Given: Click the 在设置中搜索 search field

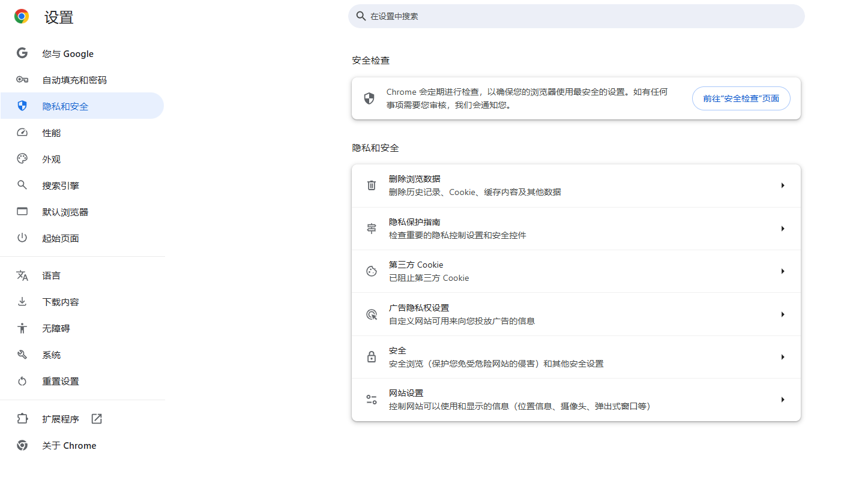Looking at the screenshot, I should click(x=576, y=16).
